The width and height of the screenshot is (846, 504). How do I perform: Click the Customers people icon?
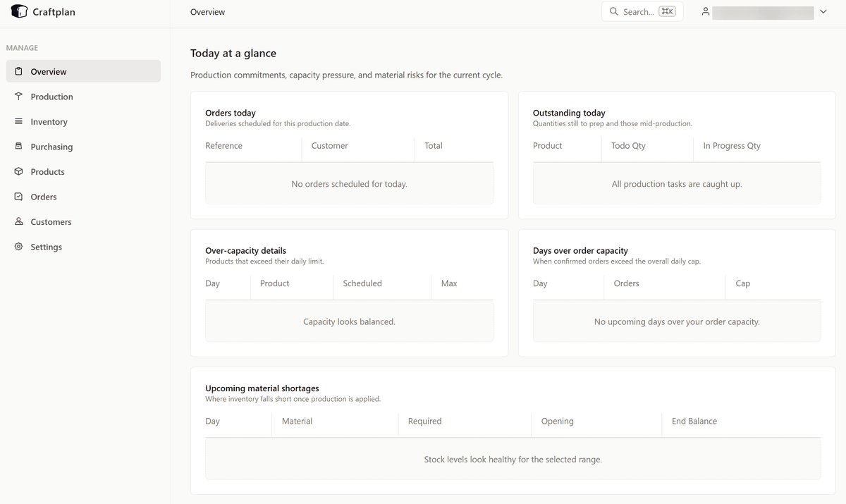(19, 222)
